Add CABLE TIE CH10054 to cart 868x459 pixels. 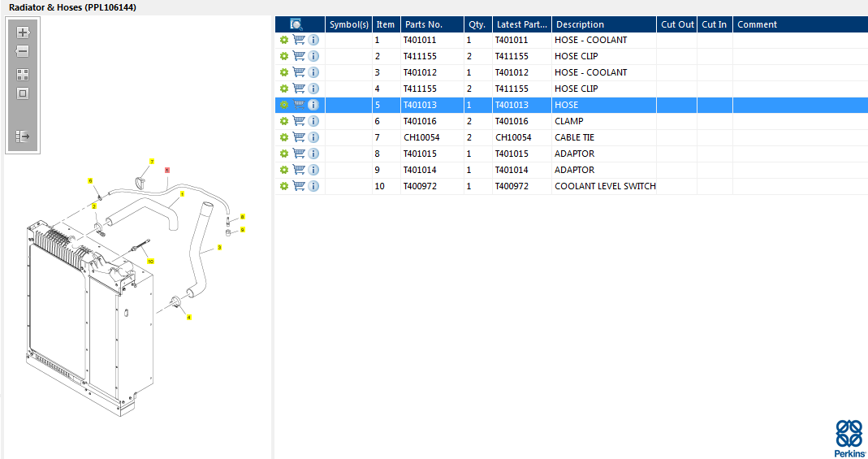point(299,137)
